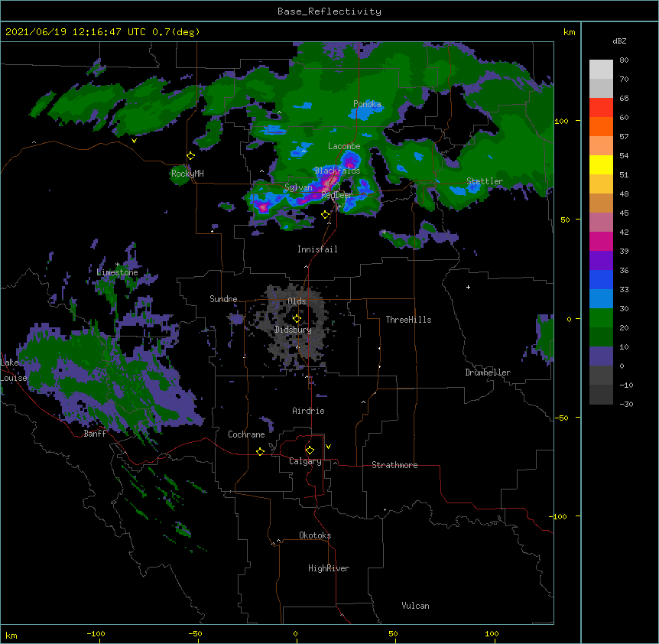This screenshot has height=644, width=659.
Task: Click the yellow diamond marker south of RedDeer
Action: coord(325,215)
